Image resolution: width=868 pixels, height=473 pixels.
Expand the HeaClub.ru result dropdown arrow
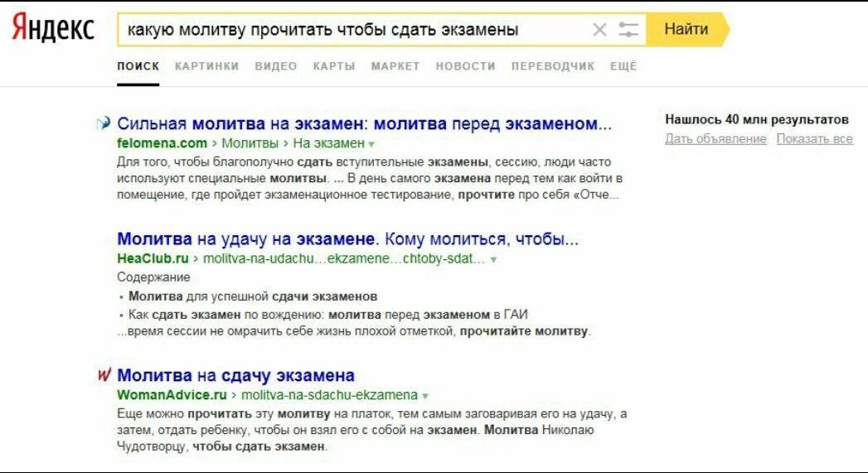tap(493, 259)
